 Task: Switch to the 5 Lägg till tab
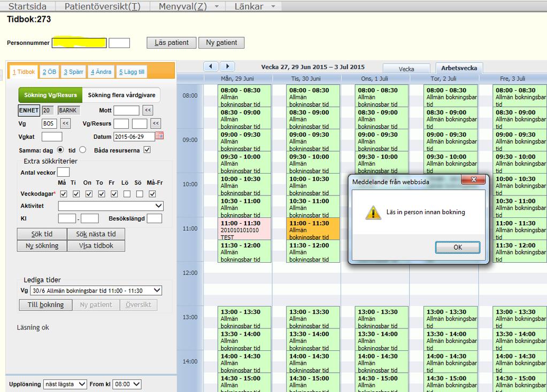pyautogui.click(x=132, y=72)
